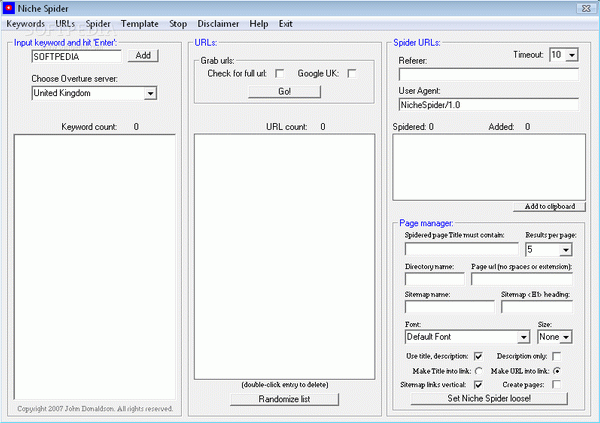Open the Disclaimer menu
The height and width of the screenshot is (423, 600).
[x=218, y=24]
